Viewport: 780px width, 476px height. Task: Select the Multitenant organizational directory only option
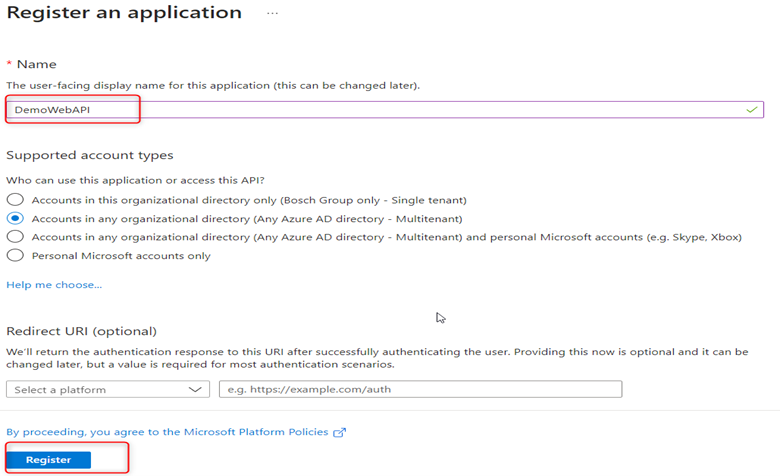[x=15, y=218]
